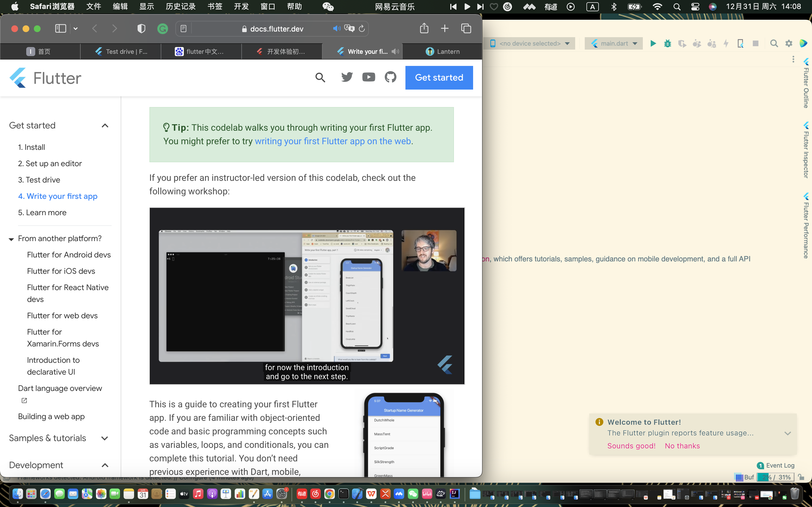This screenshot has height=507, width=812.
Task: Click the green Run button in IDE
Action: tap(653, 44)
